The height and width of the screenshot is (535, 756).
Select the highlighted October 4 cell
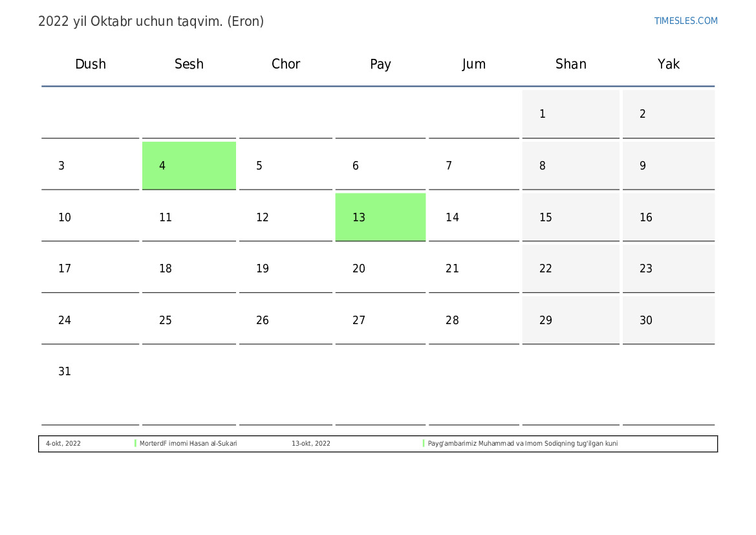click(x=189, y=166)
